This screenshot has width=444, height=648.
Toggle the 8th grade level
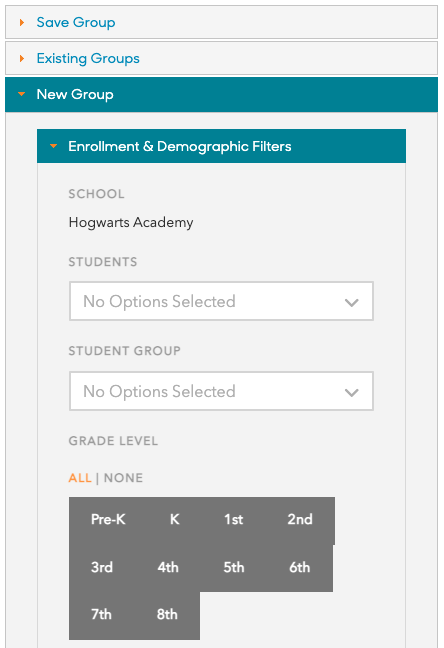[167, 615]
